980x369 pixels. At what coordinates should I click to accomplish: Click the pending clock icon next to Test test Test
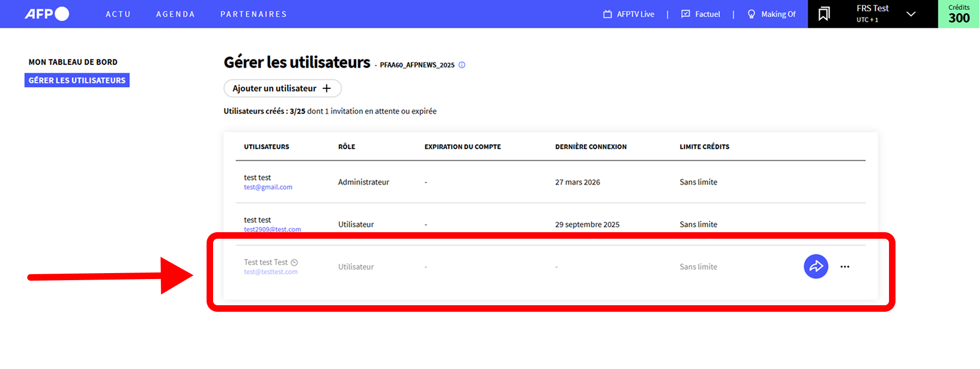tap(294, 263)
